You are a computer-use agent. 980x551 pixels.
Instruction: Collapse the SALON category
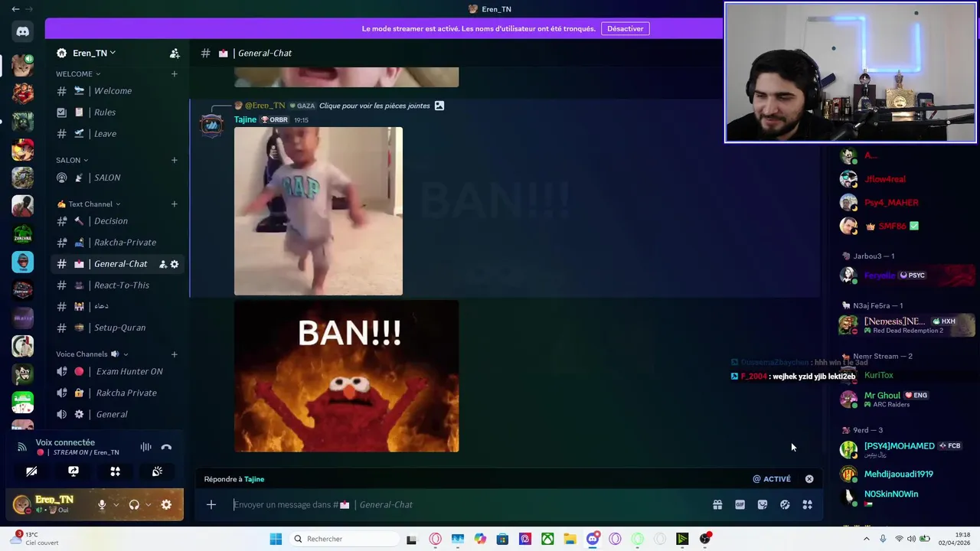[72, 160]
